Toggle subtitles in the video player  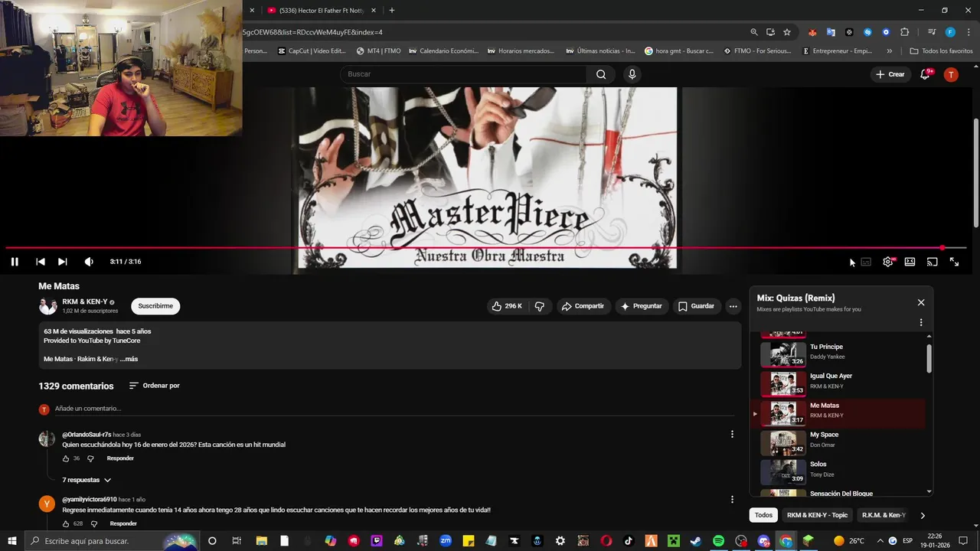coord(866,262)
